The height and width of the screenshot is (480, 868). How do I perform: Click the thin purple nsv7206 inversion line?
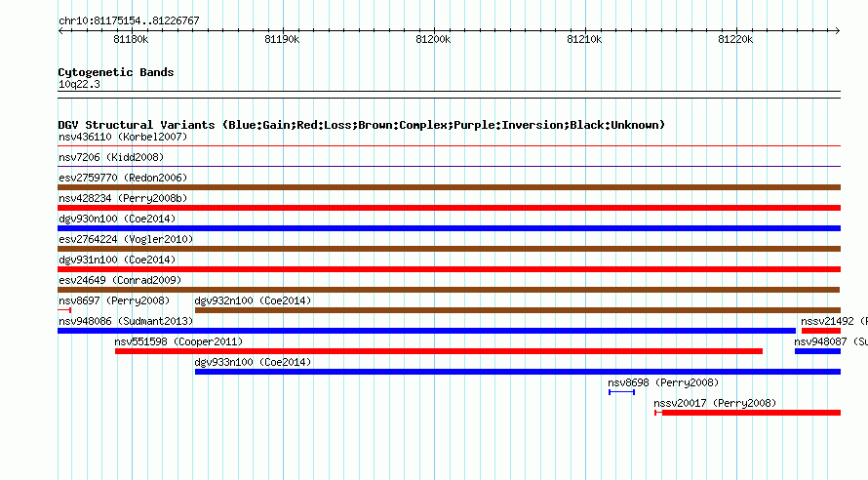tap(449, 166)
